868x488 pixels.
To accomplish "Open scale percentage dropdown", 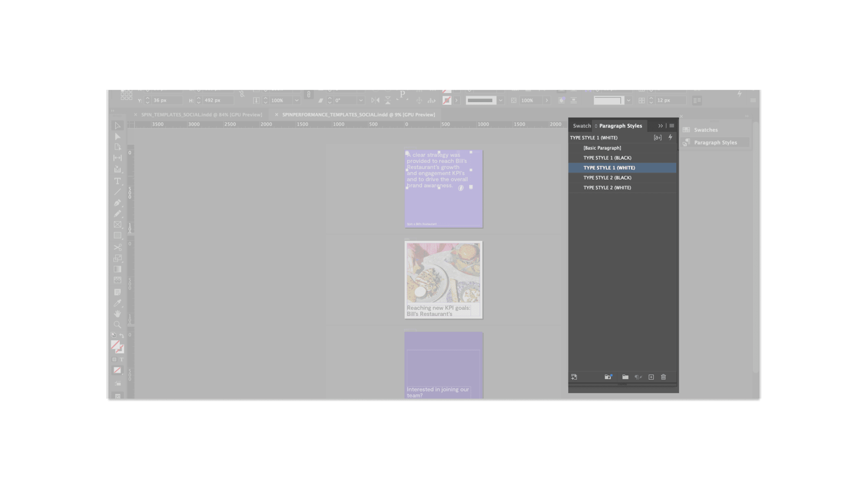I will (297, 101).
